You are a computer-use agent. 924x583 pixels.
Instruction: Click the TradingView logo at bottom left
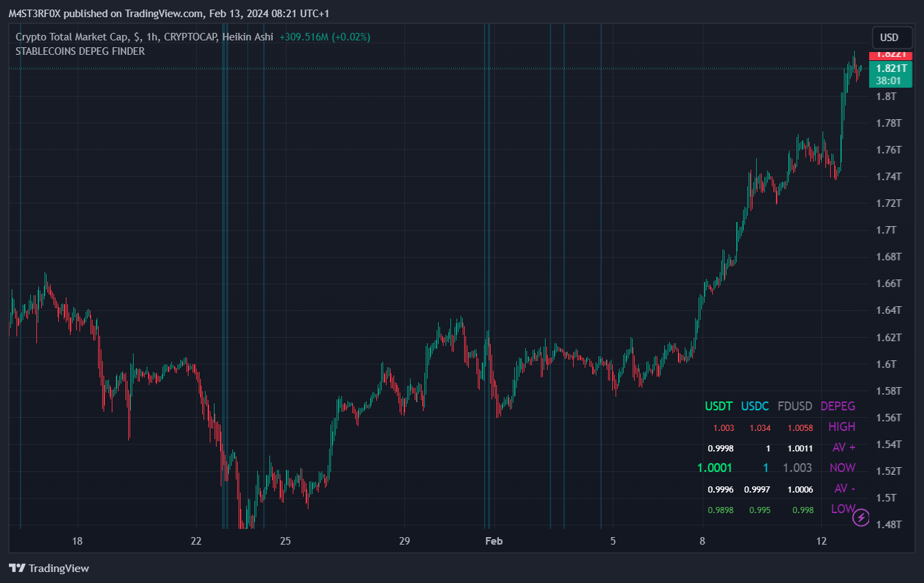pos(49,568)
